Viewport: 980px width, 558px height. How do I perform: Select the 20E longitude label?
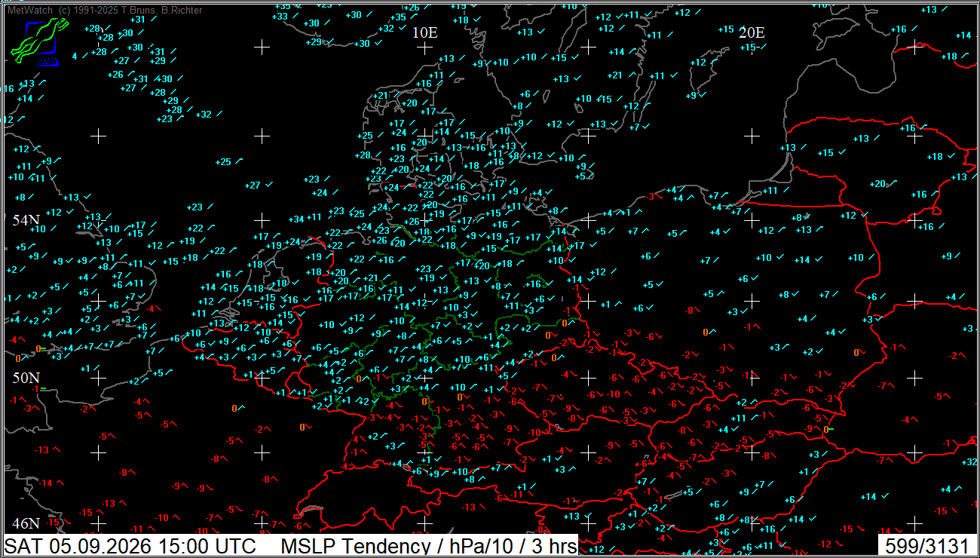coord(752,32)
